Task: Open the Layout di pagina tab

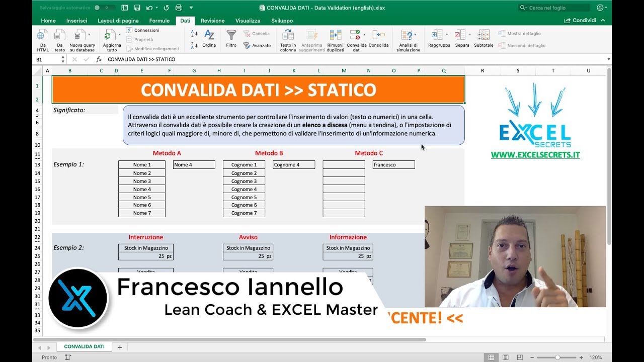Action: 118,21
